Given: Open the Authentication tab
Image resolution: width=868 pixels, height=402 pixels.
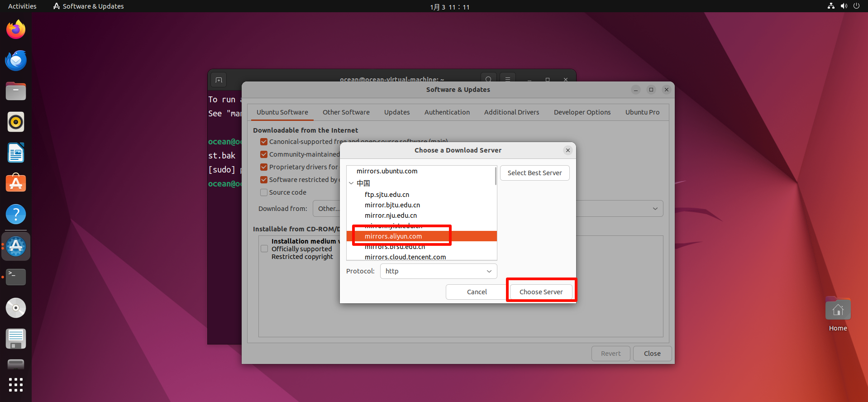Looking at the screenshot, I should (447, 112).
